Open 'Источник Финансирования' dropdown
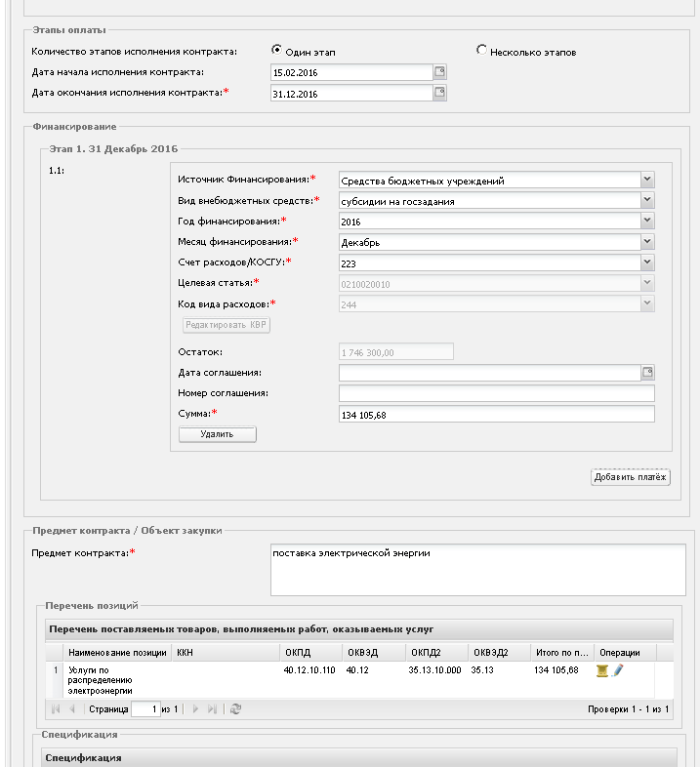The height and width of the screenshot is (767, 700). click(647, 180)
